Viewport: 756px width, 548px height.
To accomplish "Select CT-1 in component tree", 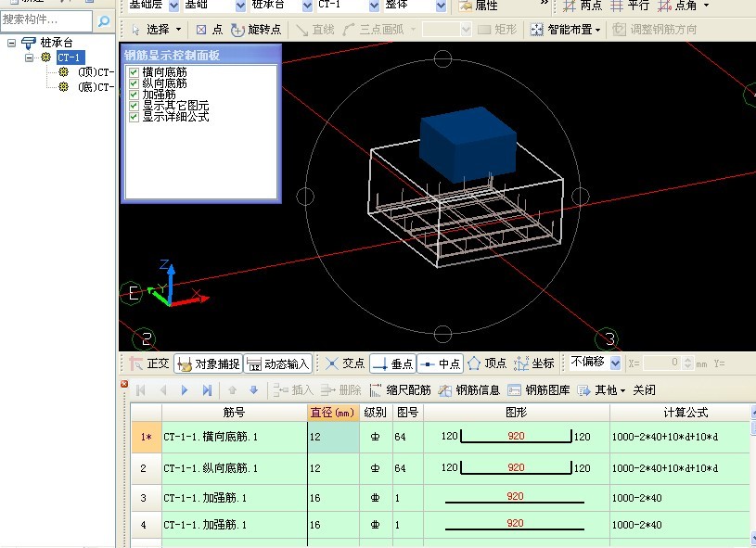I will pos(69,57).
